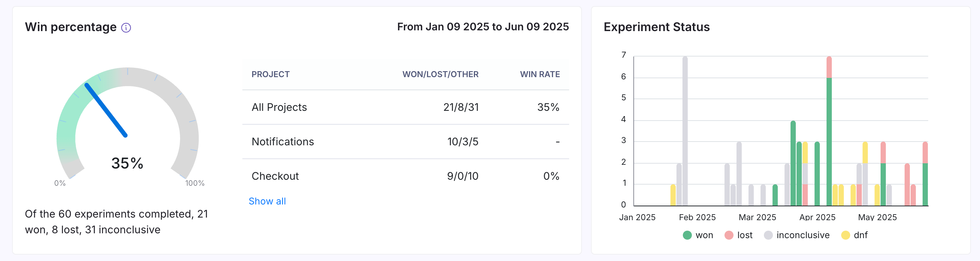Select the Notifications project row

click(406, 142)
